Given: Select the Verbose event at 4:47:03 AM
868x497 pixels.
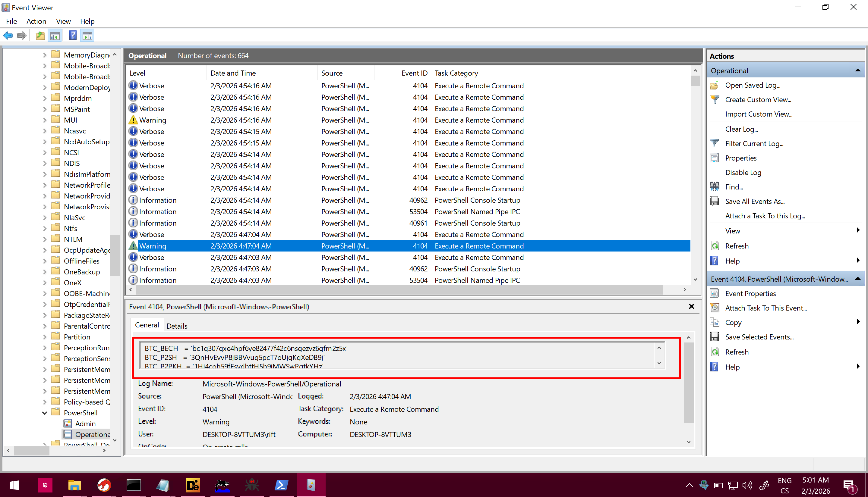Looking at the screenshot, I should click(x=409, y=257).
